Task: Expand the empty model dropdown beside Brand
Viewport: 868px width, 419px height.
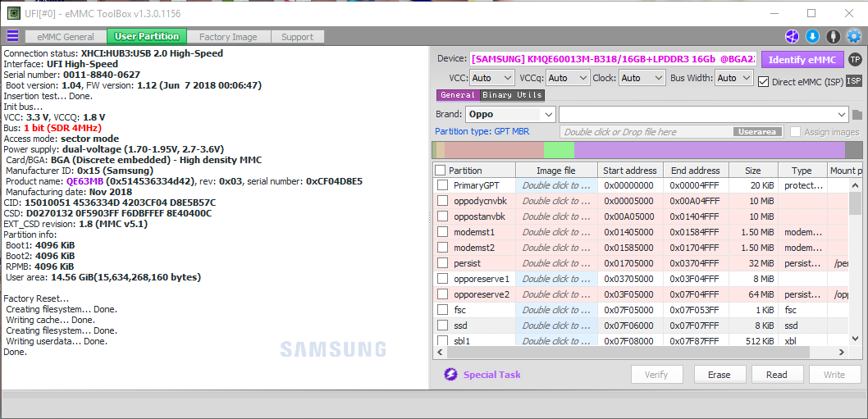Action: pos(704,115)
